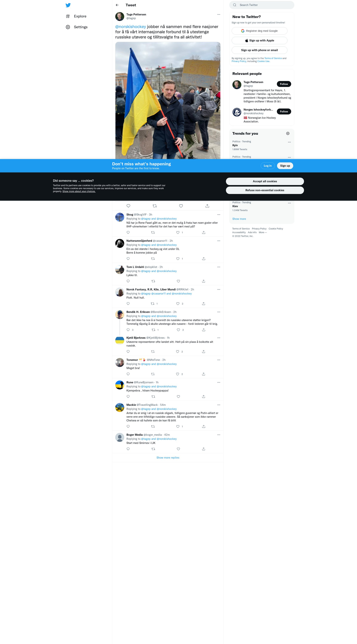The image size is (357, 644).
Task: Sign up with phone or email
Action: coord(259,50)
